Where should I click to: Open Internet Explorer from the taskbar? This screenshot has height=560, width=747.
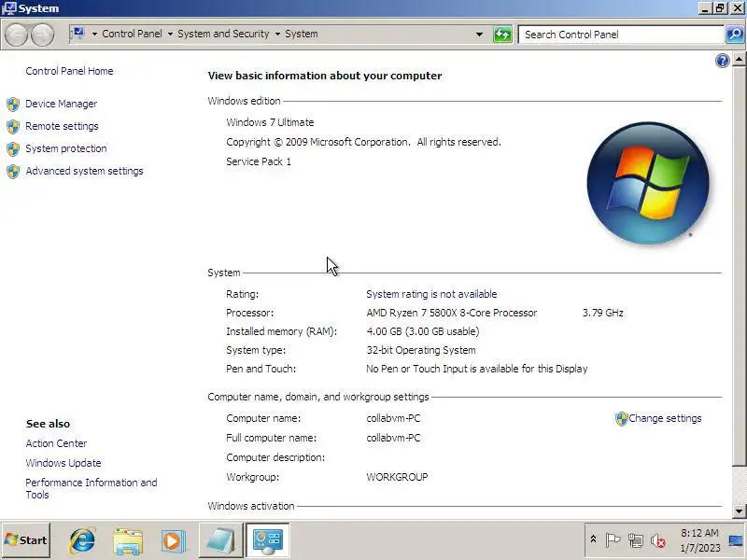pos(82,540)
